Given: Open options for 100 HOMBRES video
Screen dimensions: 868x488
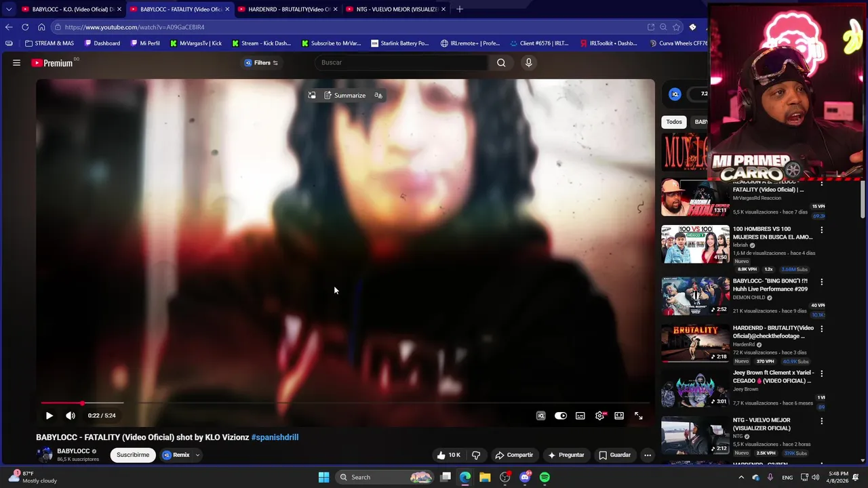Looking at the screenshot, I should coord(822,230).
